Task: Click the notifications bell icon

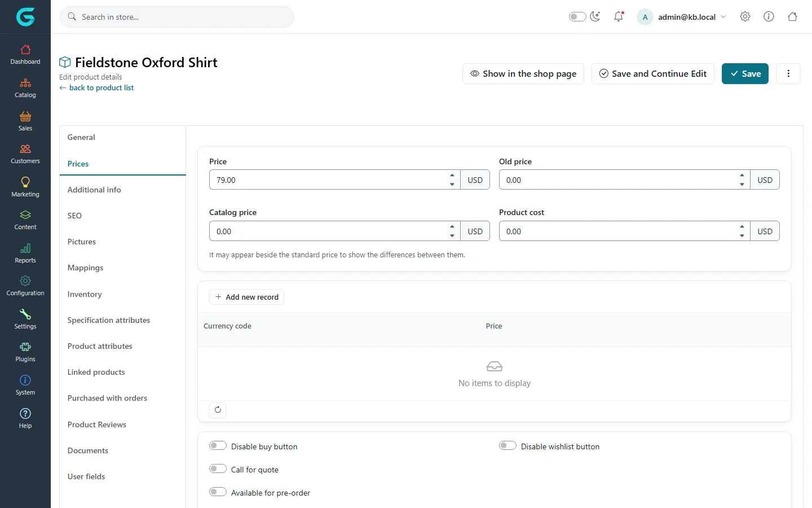Action: click(x=619, y=16)
